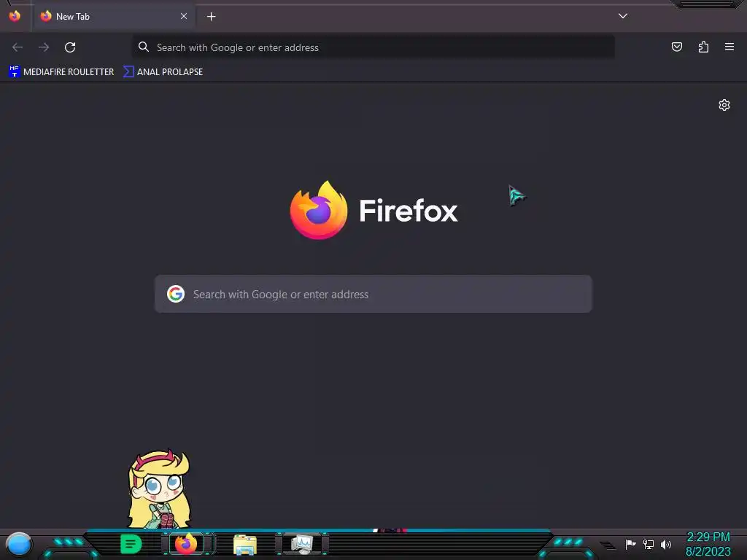This screenshot has height=560, width=747.
Task: Go forward one page
Action: 44,47
